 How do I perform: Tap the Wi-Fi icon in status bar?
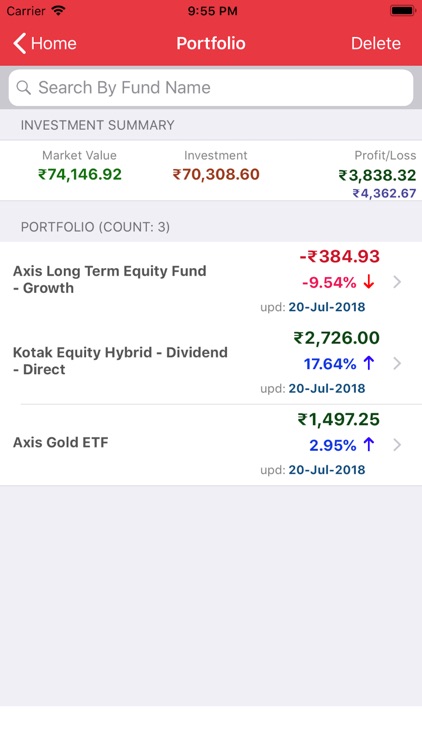[x=59, y=11]
